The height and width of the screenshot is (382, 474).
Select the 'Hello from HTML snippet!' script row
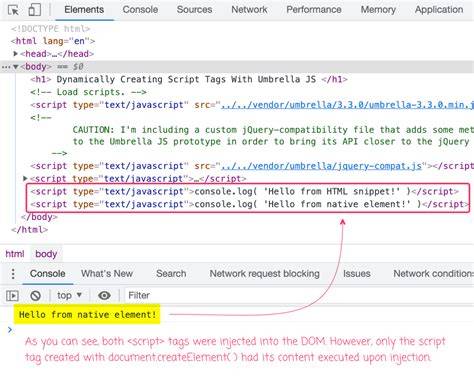(x=244, y=192)
